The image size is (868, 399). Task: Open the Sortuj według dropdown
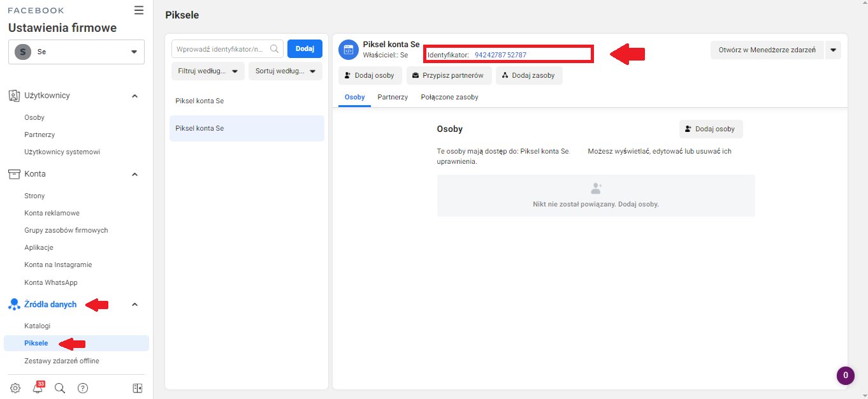(x=286, y=71)
